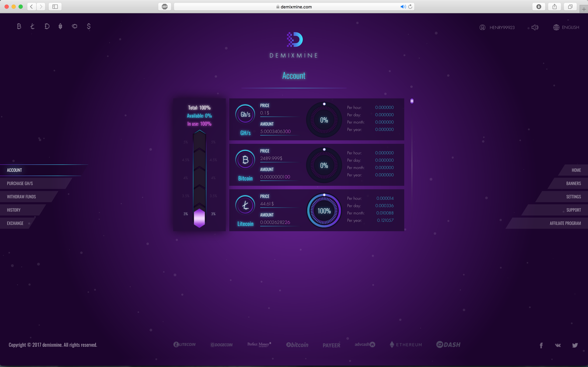The width and height of the screenshot is (588, 367).
Task: Toggle the site sound speaker icon
Action: [535, 27]
